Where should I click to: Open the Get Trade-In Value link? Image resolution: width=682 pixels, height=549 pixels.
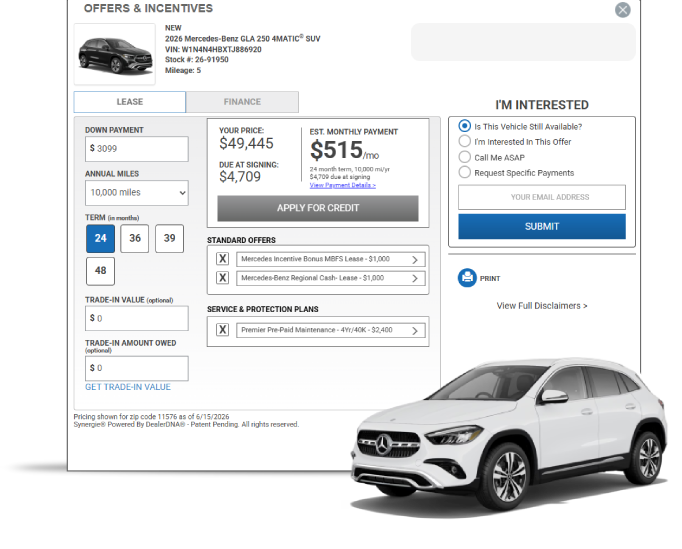[128, 387]
